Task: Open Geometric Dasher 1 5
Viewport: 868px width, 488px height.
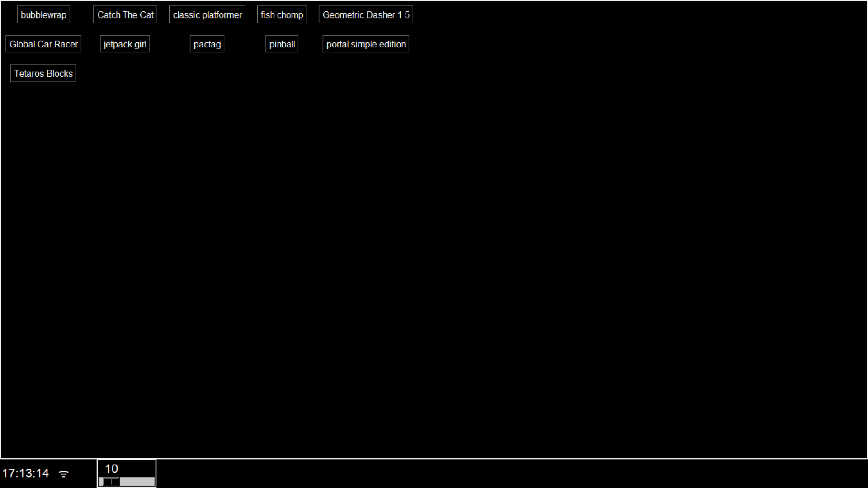Action: 366,15
